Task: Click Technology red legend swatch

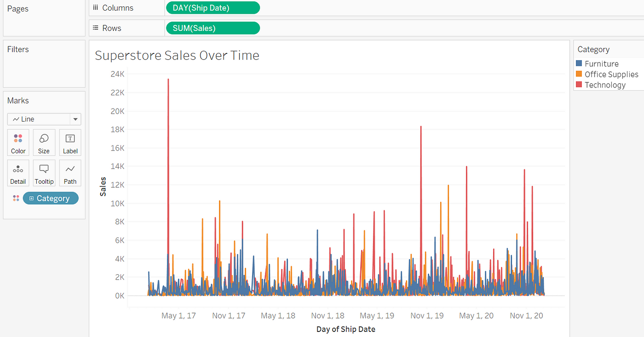Action: click(579, 85)
